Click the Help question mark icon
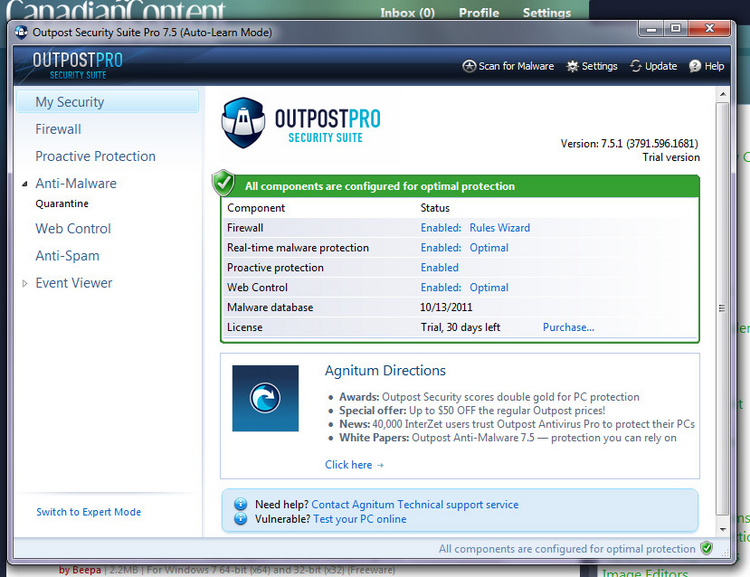This screenshot has height=577, width=750. (695, 66)
